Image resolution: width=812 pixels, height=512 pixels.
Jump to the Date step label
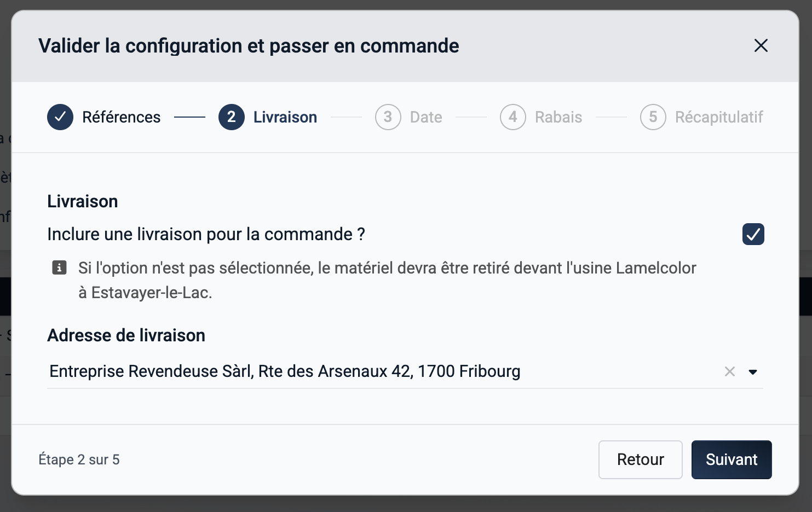tap(426, 117)
